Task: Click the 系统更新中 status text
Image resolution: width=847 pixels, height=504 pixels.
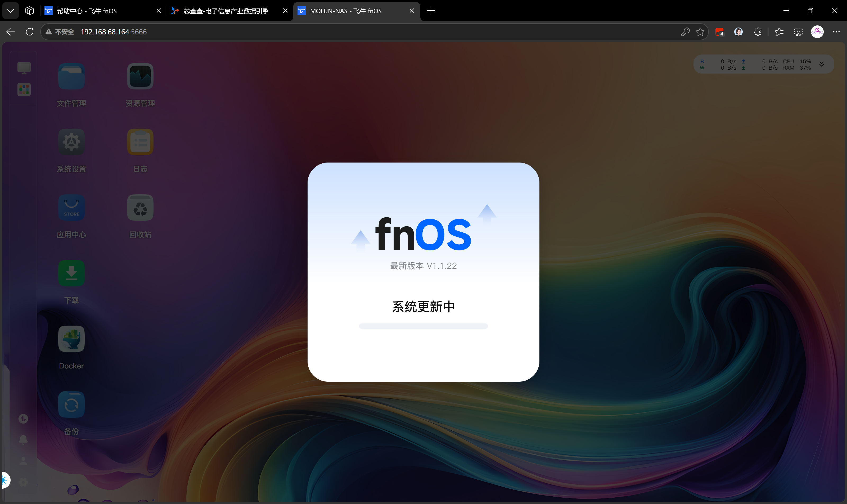Action: click(423, 307)
